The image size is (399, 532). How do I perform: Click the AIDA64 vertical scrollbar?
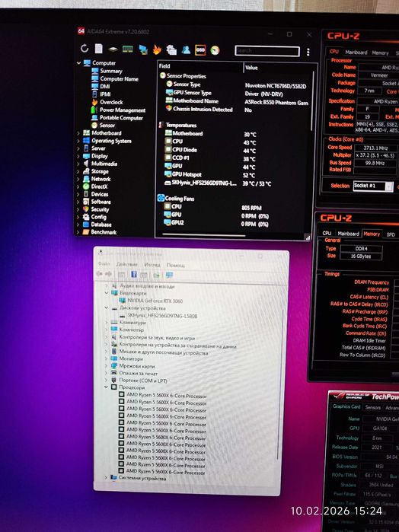click(312, 100)
